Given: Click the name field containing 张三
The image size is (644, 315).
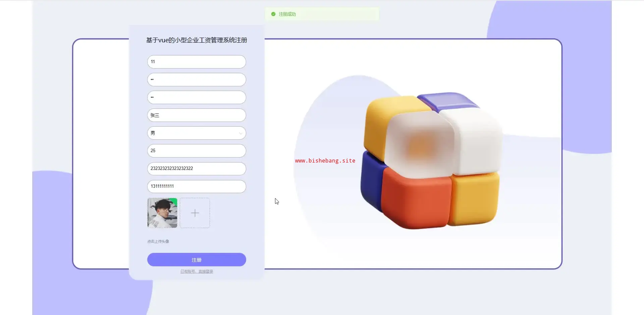Looking at the screenshot, I should coord(197,115).
